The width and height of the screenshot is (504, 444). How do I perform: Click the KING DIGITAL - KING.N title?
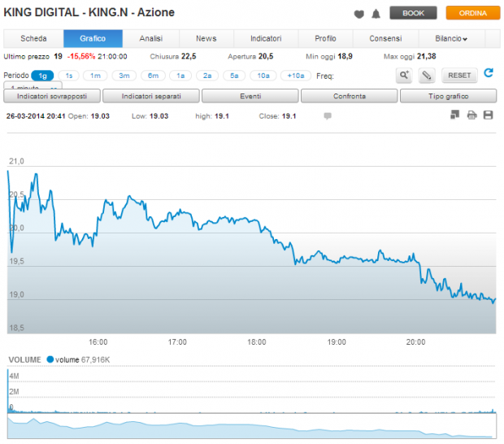click(89, 12)
